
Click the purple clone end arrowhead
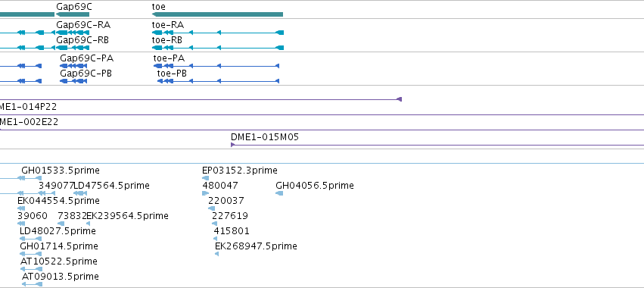(x=400, y=99)
